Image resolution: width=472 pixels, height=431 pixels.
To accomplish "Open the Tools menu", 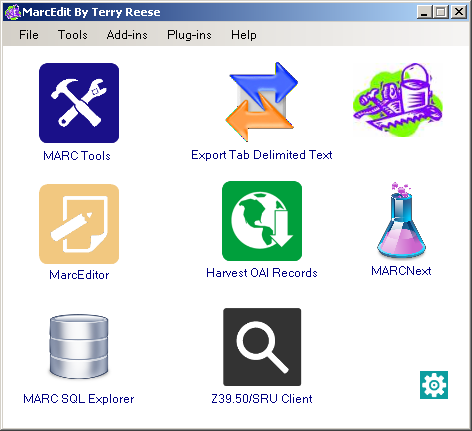I will 73,35.
